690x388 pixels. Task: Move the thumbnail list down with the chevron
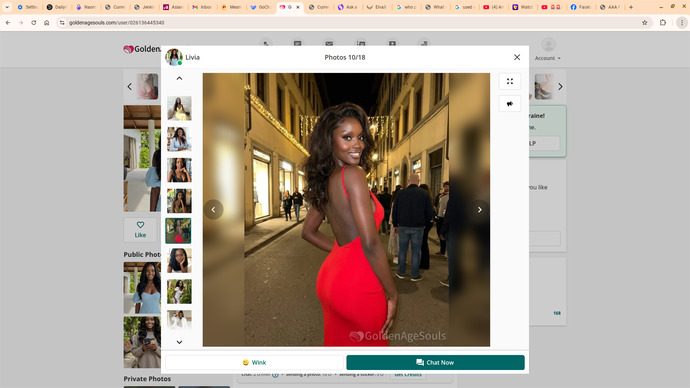179,342
